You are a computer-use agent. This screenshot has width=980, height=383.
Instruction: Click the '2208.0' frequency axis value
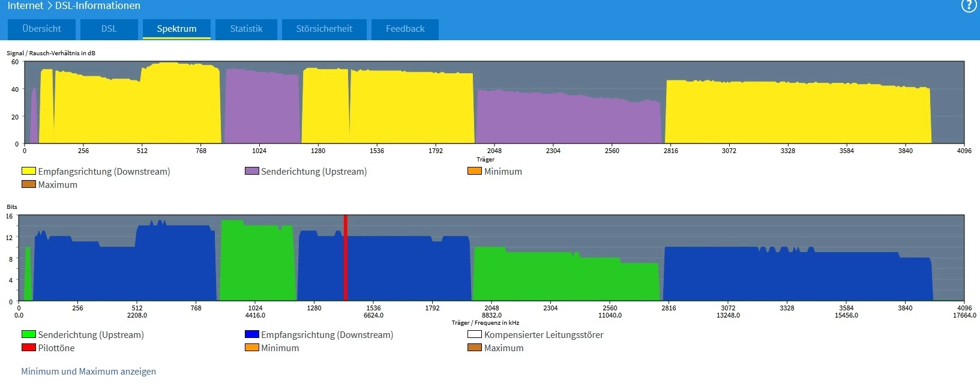tap(137, 315)
